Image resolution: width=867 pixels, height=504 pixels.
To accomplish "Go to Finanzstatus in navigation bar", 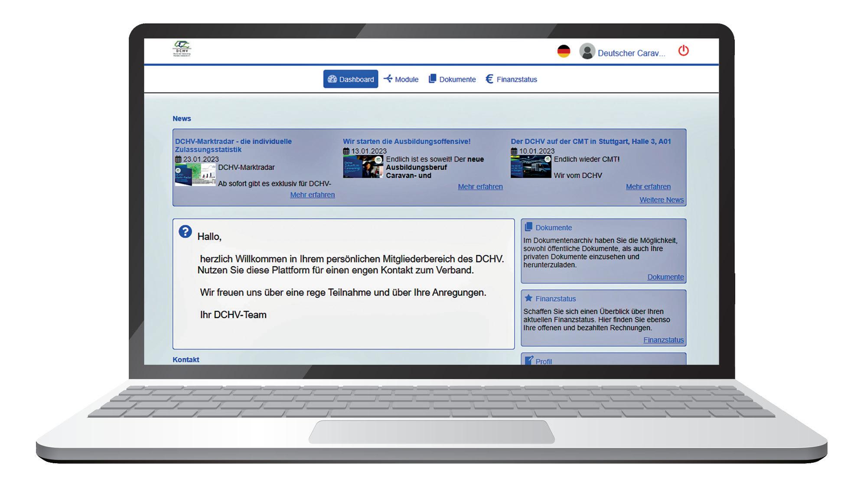I will (511, 79).
